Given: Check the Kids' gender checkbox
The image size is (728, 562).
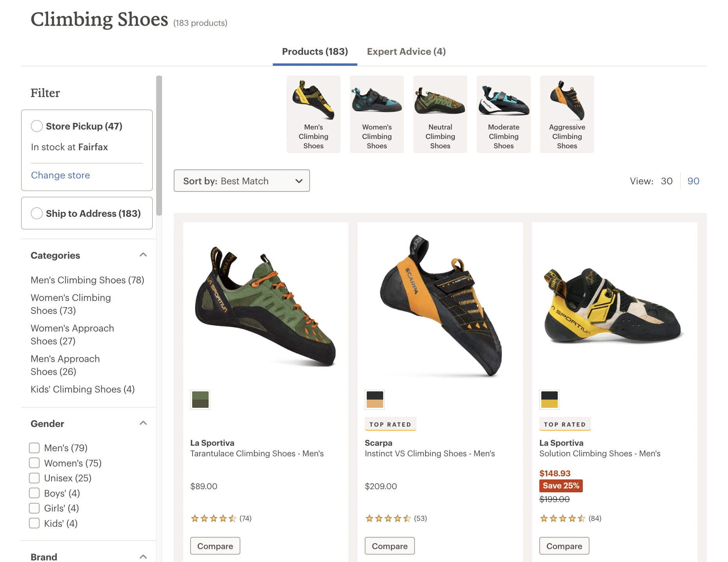Looking at the screenshot, I should click(x=34, y=523).
